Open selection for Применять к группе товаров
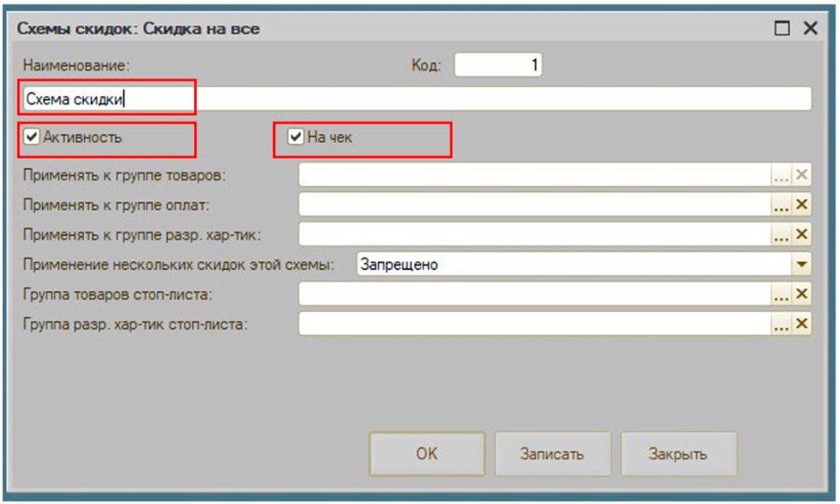Screen dimensions: 840x504 pos(781,175)
